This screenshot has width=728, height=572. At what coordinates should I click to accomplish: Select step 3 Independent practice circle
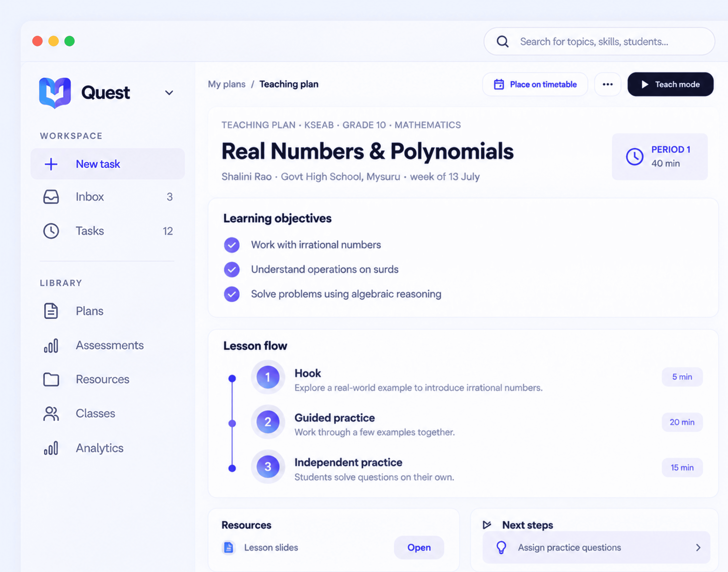(x=268, y=467)
